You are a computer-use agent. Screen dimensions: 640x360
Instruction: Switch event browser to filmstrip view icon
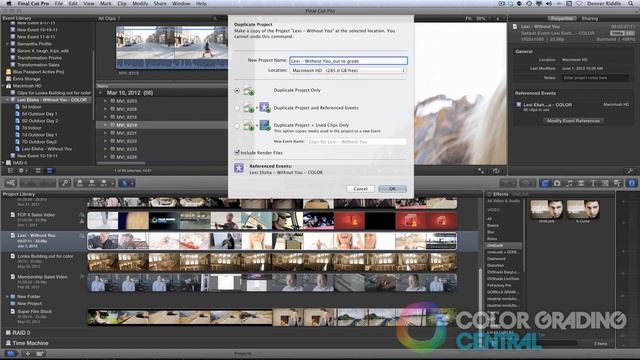(38, 171)
